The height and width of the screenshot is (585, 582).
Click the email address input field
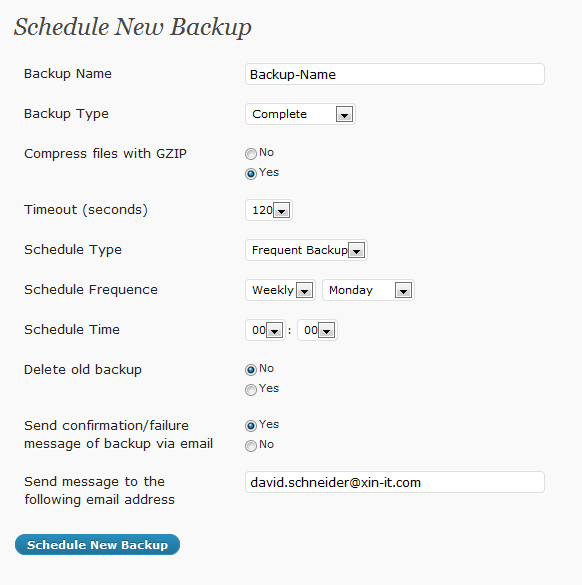(x=395, y=482)
